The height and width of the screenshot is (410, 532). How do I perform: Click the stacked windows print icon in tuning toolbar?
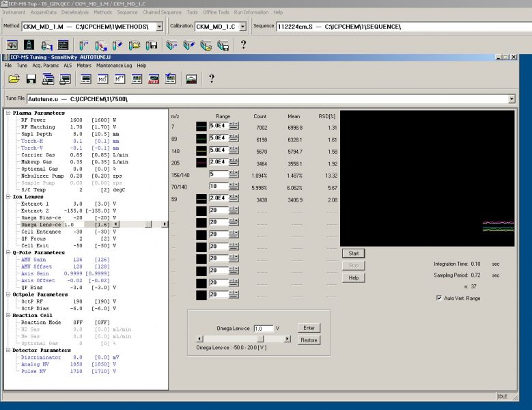point(48,79)
